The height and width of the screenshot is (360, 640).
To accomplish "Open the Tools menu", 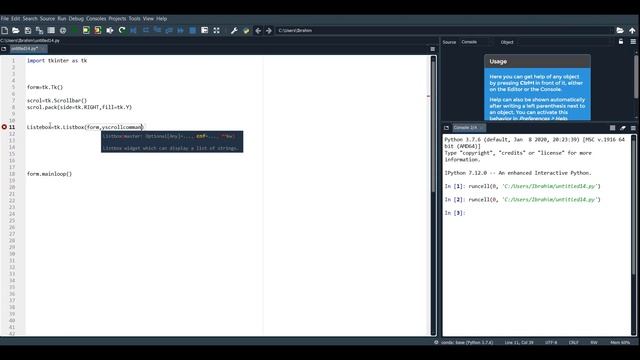I will click(134, 18).
